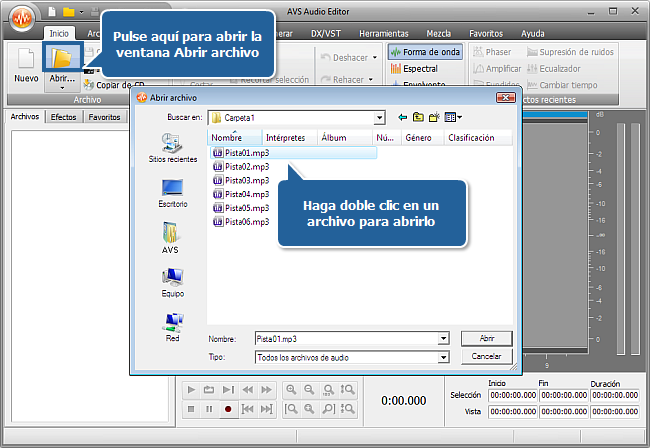Create new folder with the dialog icon
This screenshot has width=650, height=448.
[434, 117]
